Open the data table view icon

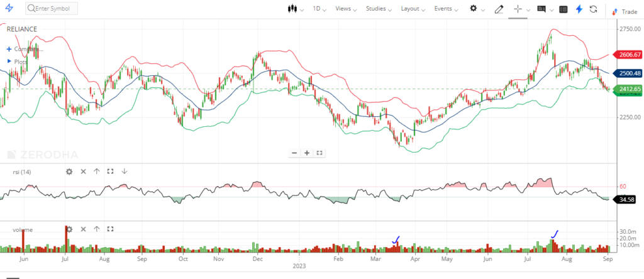pos(563,9)
